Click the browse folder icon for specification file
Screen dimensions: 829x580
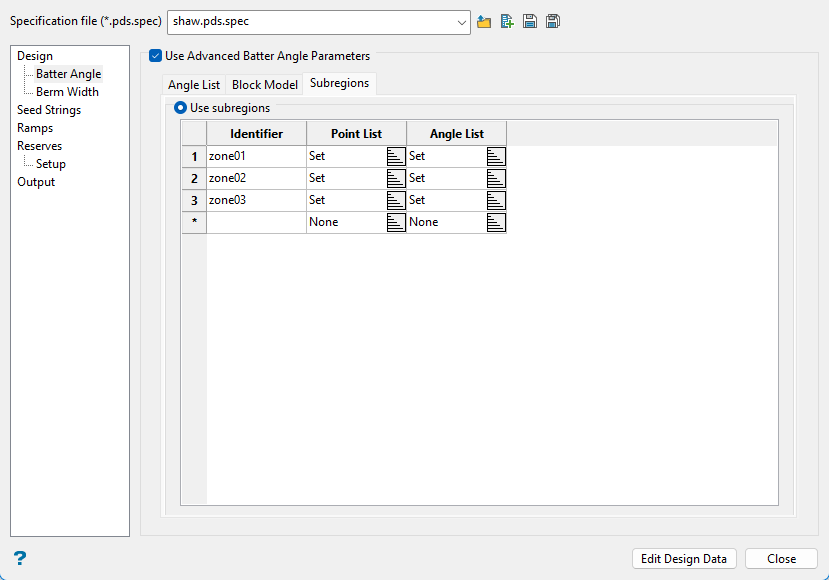tap(485, 21)
